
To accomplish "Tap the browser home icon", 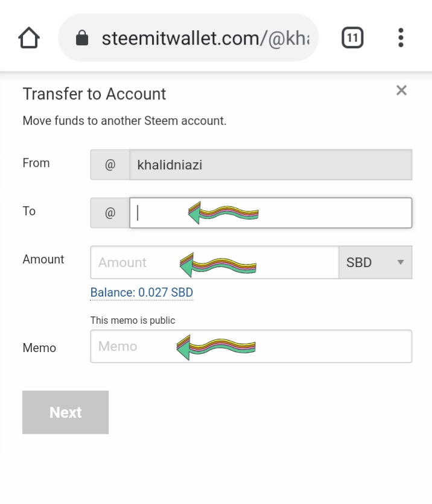I will 29,39.
